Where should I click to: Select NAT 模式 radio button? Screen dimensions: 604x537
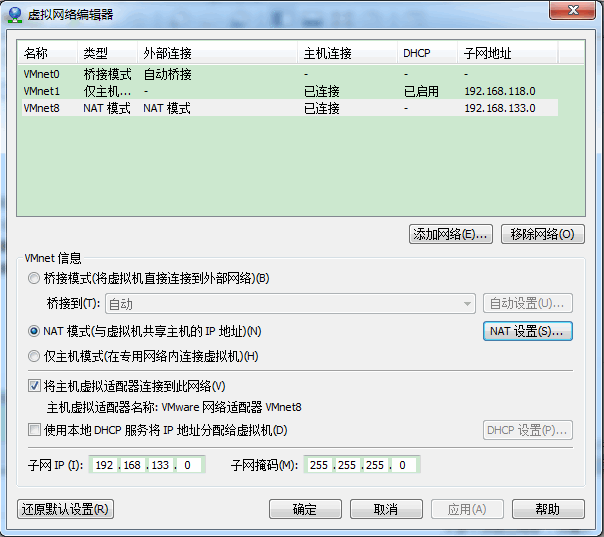click(34, 331)
